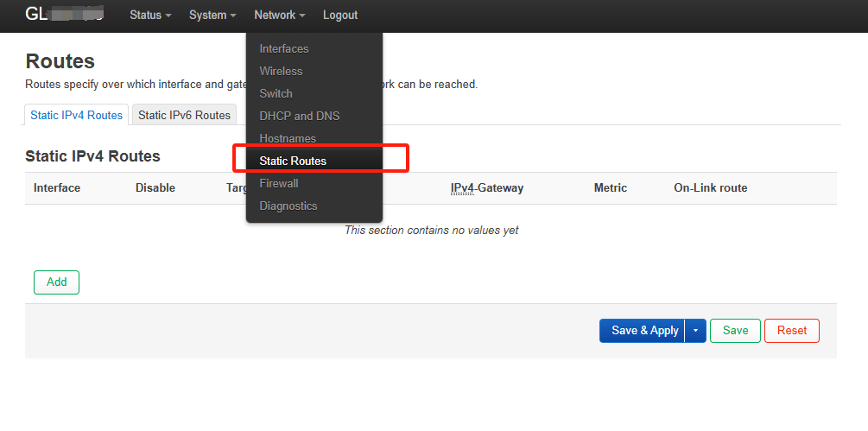868x431 pixels.
Task: Select Diagnostics from the Network menu
Action: [x=288, y=206]
